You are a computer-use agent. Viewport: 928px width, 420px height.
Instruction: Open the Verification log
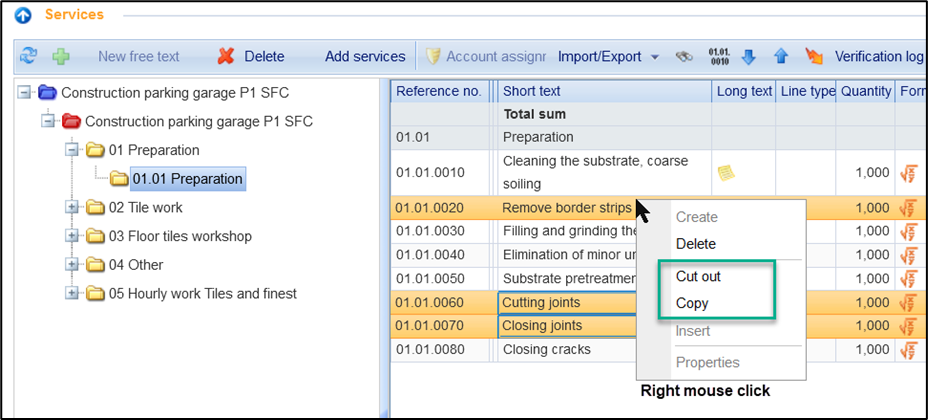878,57
